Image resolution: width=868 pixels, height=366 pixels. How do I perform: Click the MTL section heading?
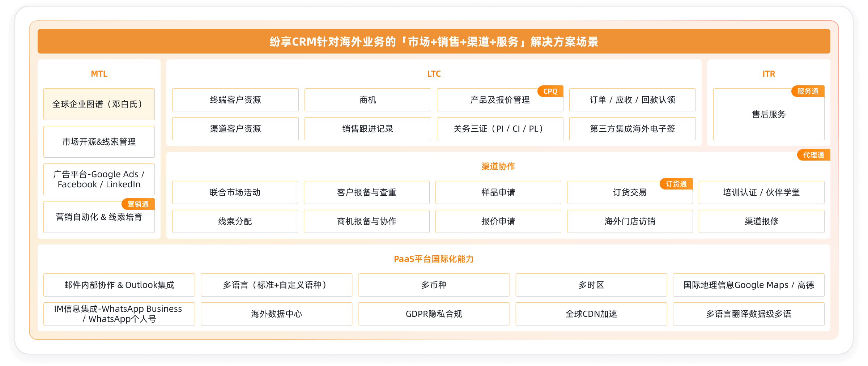99,74
